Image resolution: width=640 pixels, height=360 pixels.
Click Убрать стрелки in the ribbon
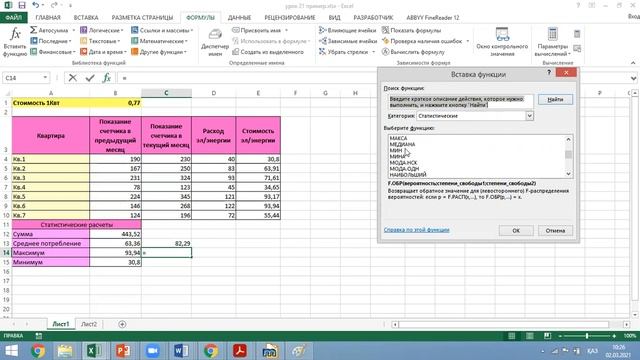tap(344, 52)
